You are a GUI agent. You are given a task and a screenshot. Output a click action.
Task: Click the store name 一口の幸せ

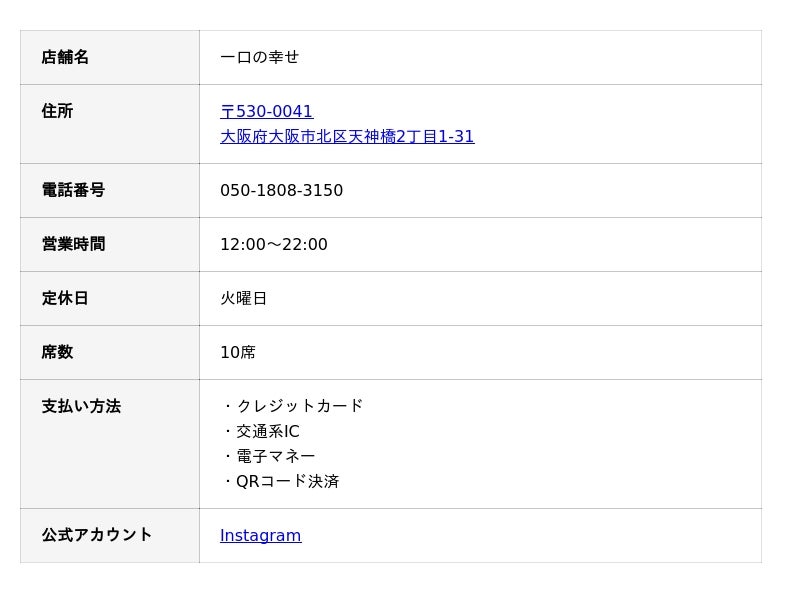tap(259, 58)
